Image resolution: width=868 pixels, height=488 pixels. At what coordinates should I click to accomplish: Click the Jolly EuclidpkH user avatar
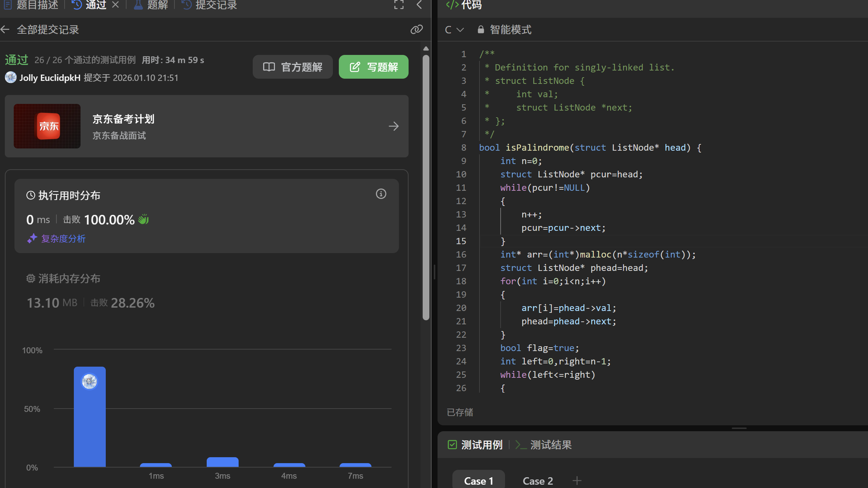point(11,78)
